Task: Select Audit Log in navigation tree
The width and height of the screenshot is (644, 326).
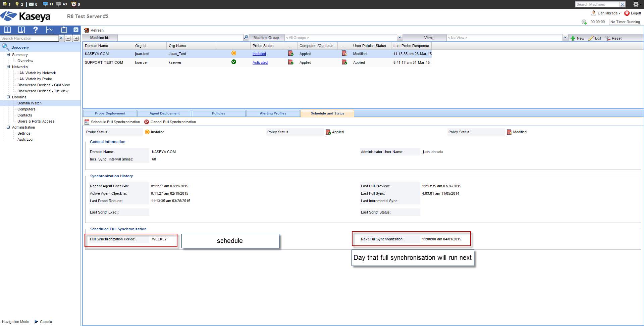Action: point(25,139)
